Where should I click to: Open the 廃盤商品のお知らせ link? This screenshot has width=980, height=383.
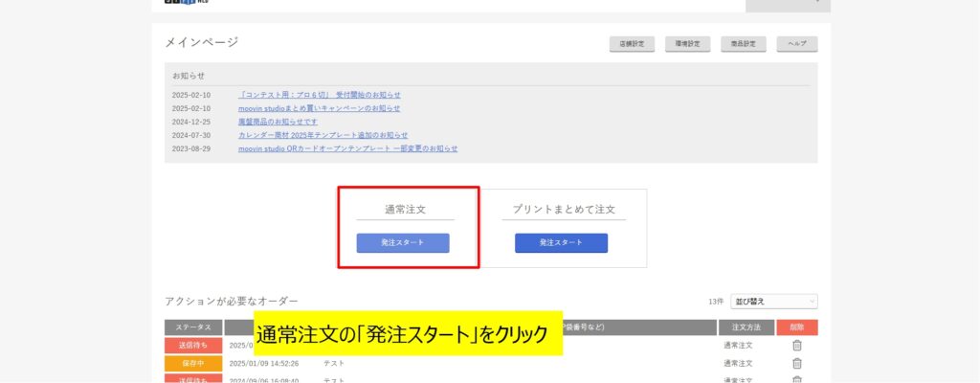(278, 122)
